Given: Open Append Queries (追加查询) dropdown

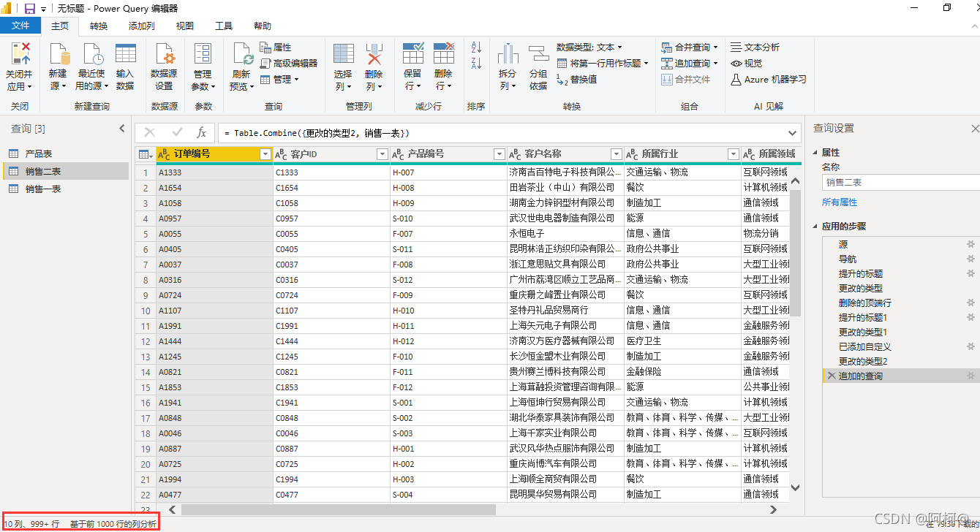Looking at the screenshot, I should [690, 63].
